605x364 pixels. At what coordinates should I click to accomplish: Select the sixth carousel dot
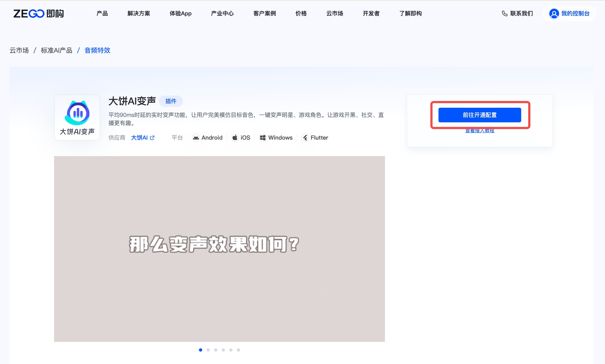click(x=238, y=350)
